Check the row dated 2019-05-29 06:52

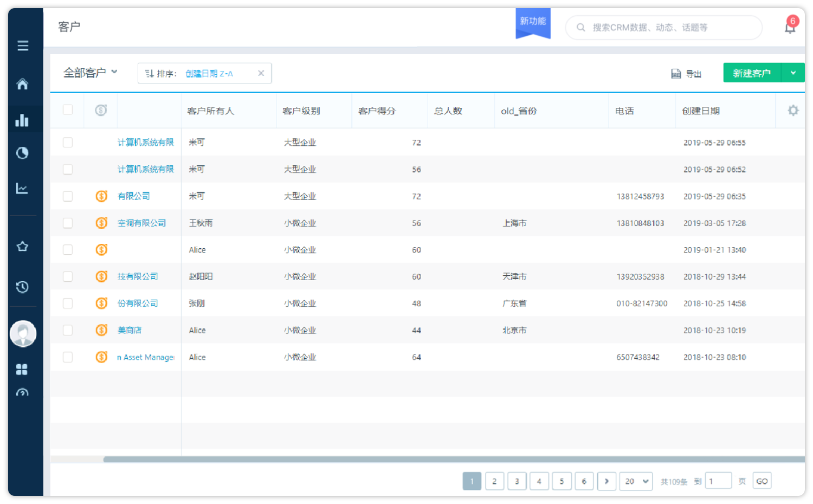tap(68, 169)
